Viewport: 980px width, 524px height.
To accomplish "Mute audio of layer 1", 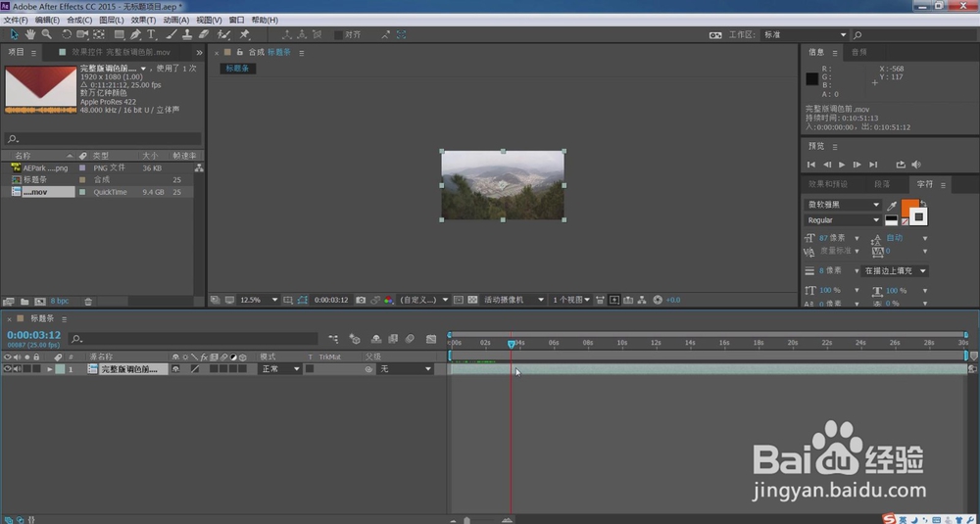I will tap(17, 369).
